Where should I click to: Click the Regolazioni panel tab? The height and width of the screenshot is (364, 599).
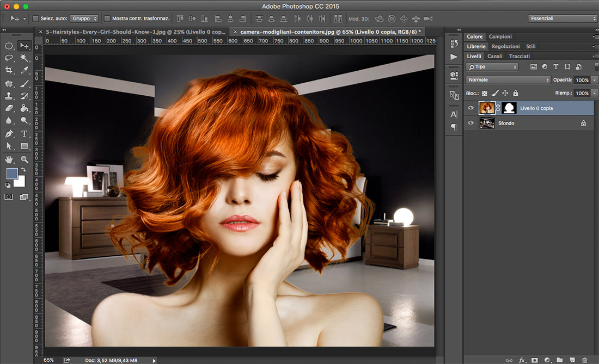coord(505,46)
